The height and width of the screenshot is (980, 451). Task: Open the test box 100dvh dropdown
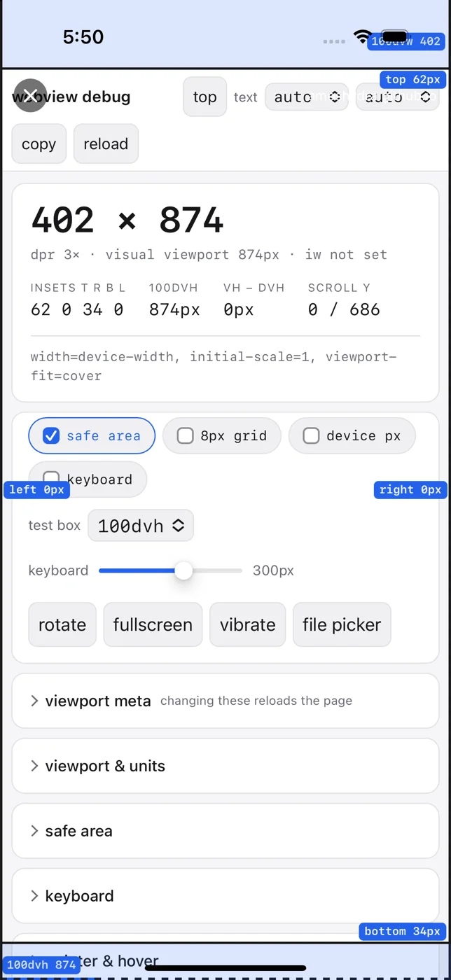click(x=141, y=525)
